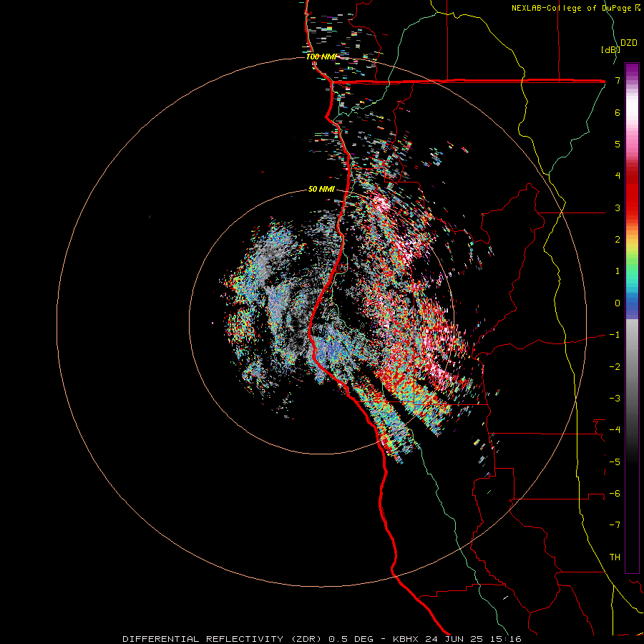Select the 3 value on the dB scale
The image size is (644, 644).
[x=618, y=208]
